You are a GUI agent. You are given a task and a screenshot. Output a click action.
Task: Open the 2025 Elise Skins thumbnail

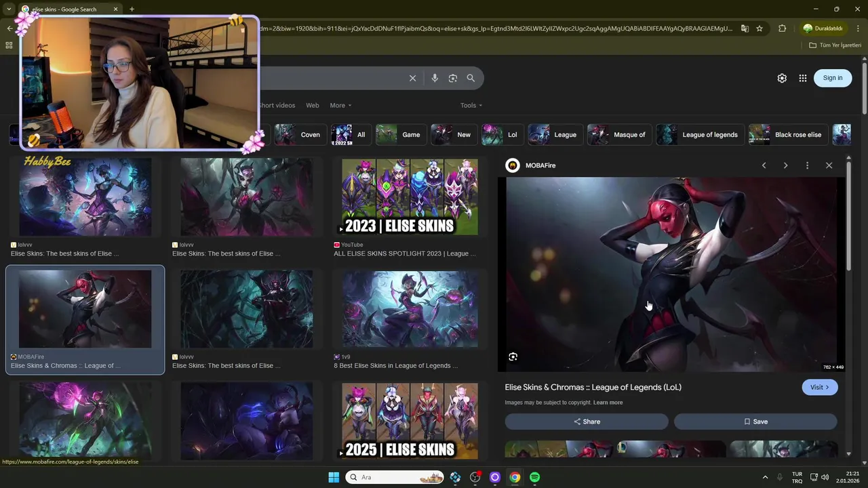[410, 422]
